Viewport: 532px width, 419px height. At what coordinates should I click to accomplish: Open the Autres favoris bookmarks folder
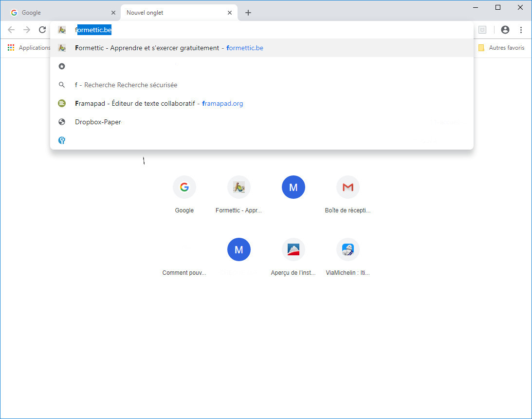click(501, 48)
